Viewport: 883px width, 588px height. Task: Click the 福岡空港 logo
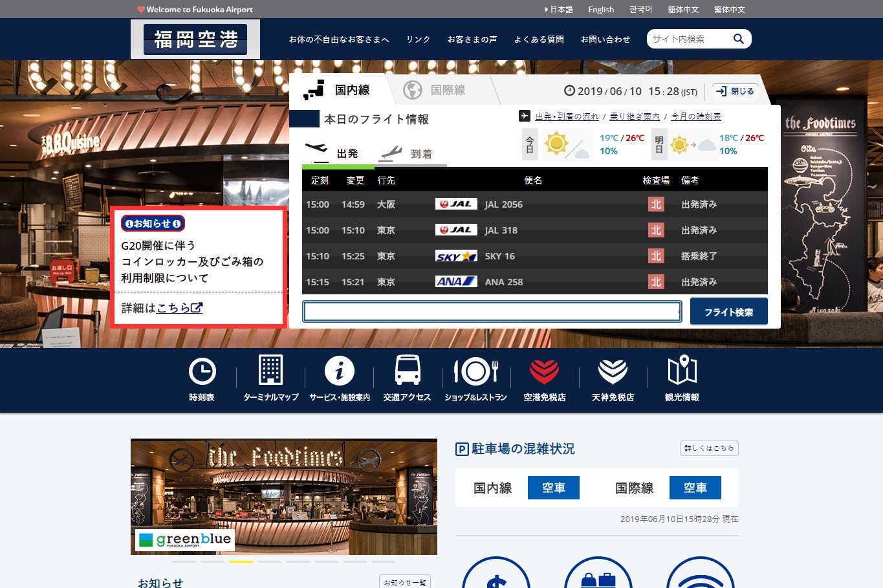[195, 39]
